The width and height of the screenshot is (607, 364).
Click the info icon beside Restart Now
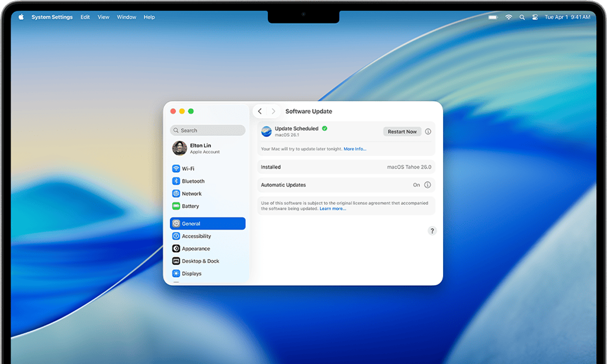[428, 131]
